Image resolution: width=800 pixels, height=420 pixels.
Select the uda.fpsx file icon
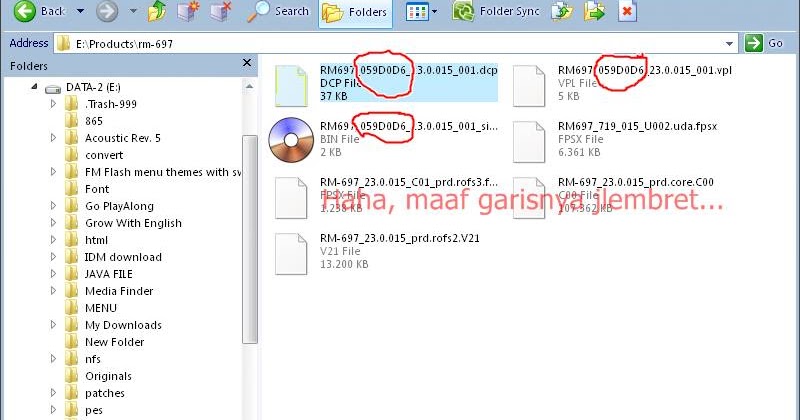coord(529,142)
